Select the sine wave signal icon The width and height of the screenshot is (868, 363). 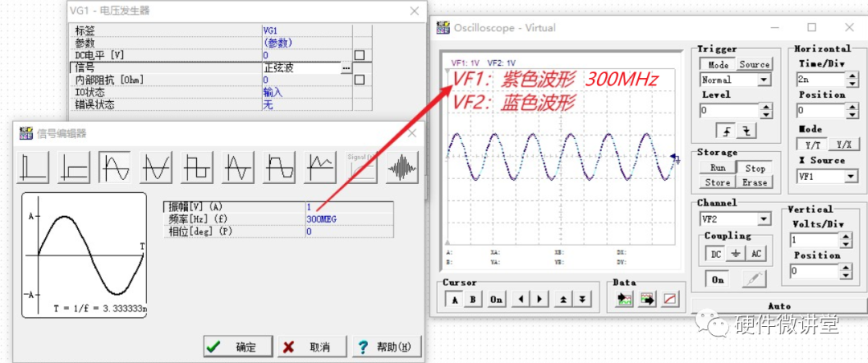pyautogui.click(x=114, y=166)
